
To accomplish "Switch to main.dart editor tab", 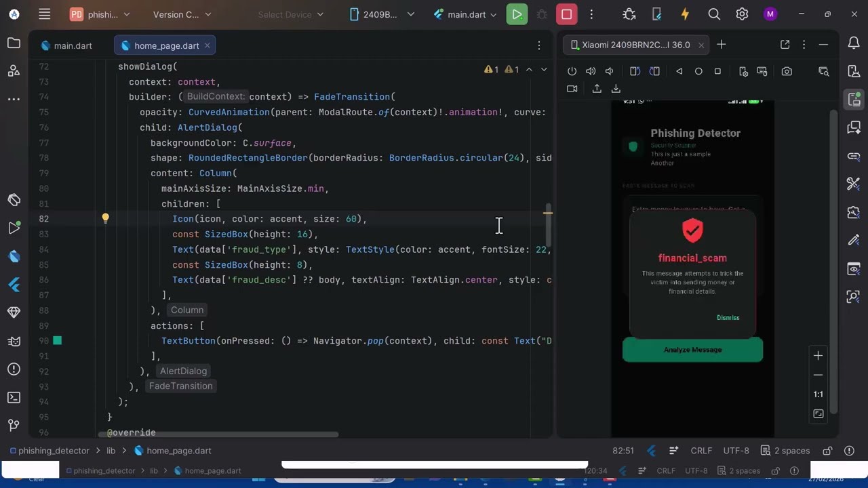I will (66, 45).
